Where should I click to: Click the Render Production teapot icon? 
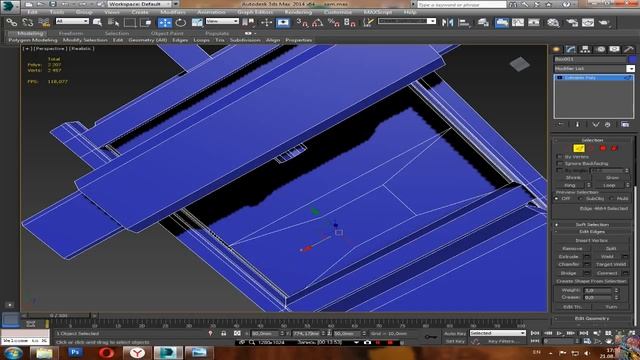point(604,22)
